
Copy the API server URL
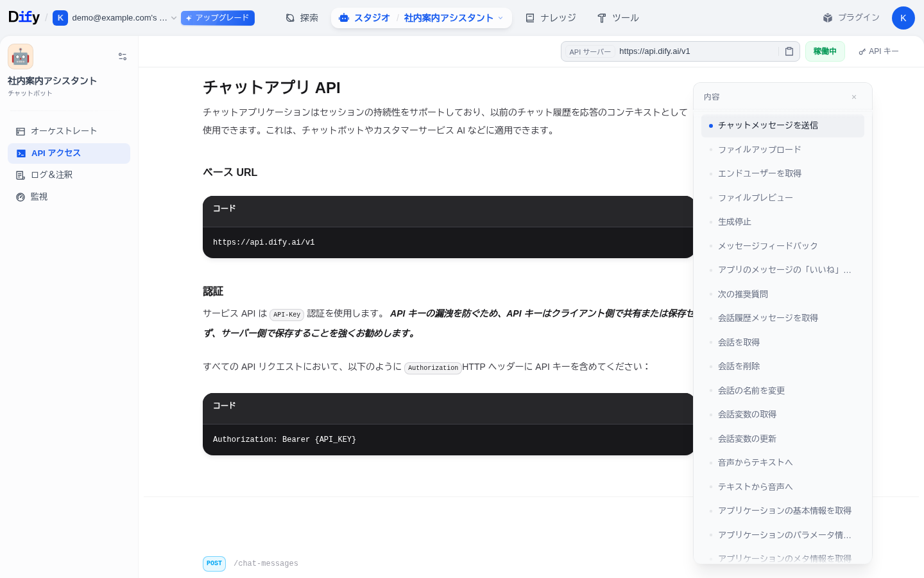coord(789,51)
